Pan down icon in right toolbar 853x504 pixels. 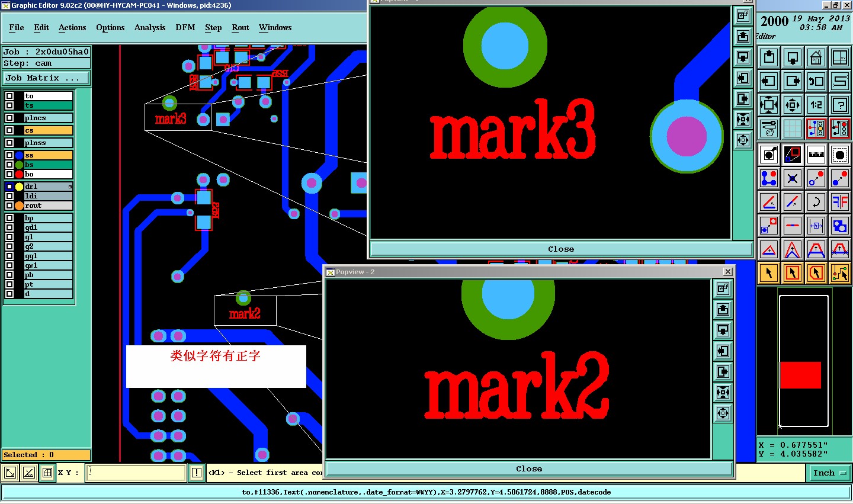(x=793, y=57)
